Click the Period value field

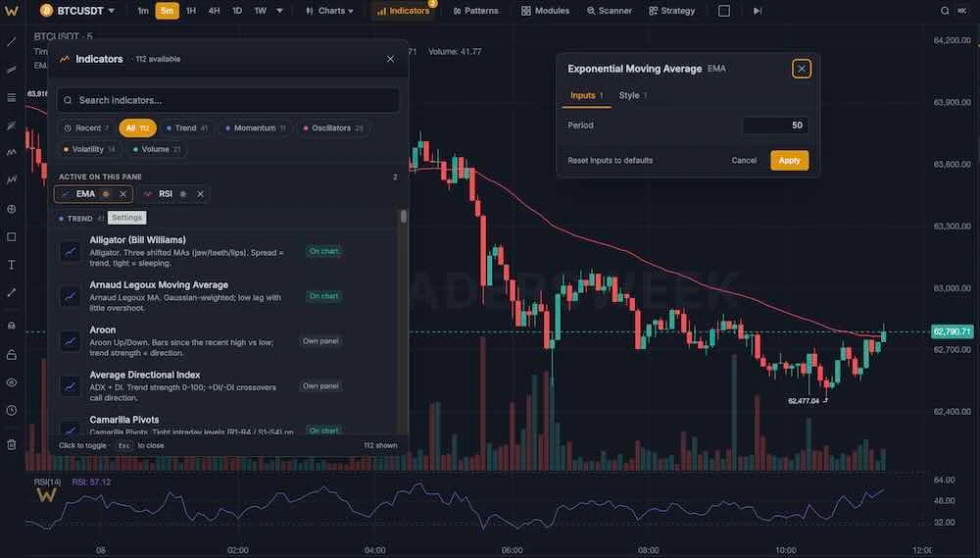click(775, 126)
